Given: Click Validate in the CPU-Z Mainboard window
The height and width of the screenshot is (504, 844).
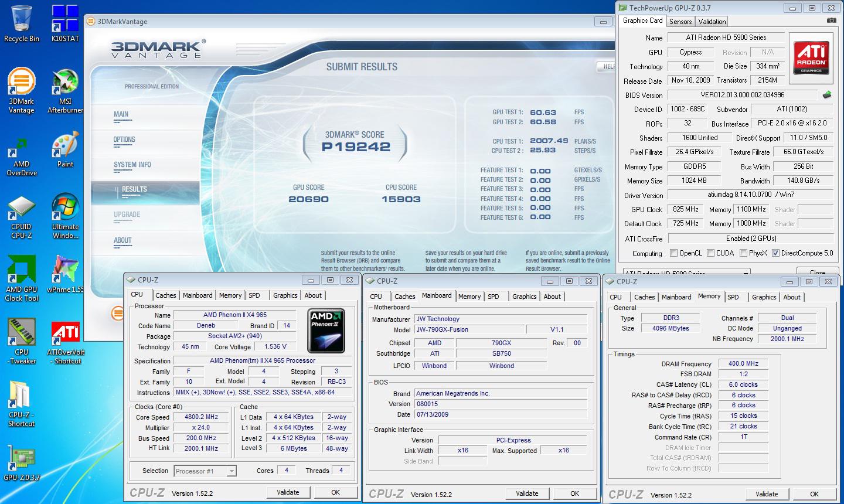Looking at the screenshot, I should tap(527, 493).
